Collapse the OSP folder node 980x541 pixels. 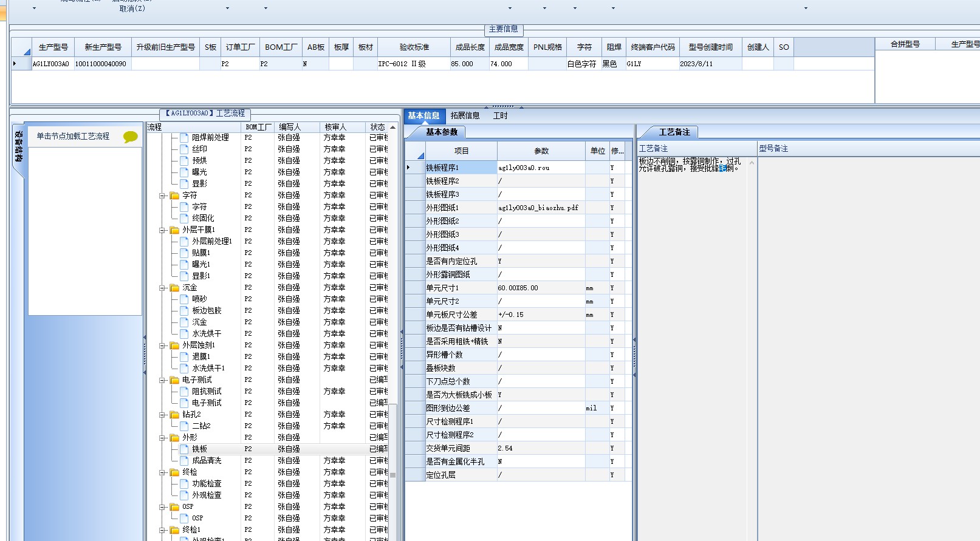click(163, 507)
